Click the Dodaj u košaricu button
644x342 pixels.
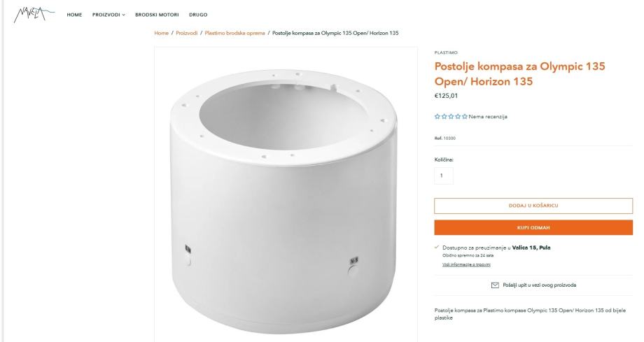point(533,206)
